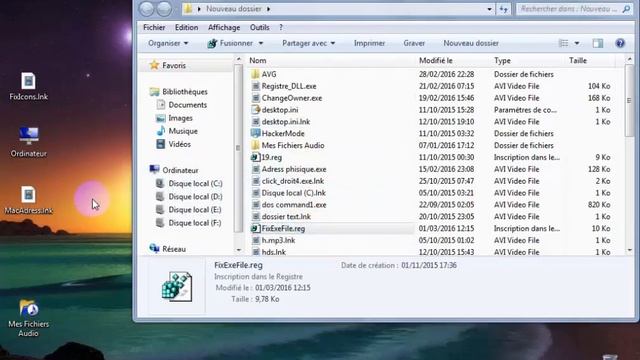This screenshot has height=360, width=640.
Task: Click the Favoris star icon
Action: click(x=154, y=65)
